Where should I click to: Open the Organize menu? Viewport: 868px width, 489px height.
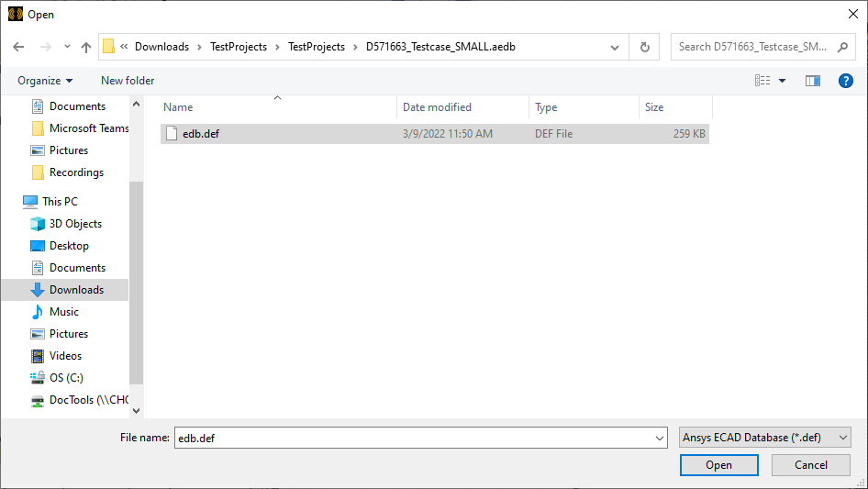45,81
